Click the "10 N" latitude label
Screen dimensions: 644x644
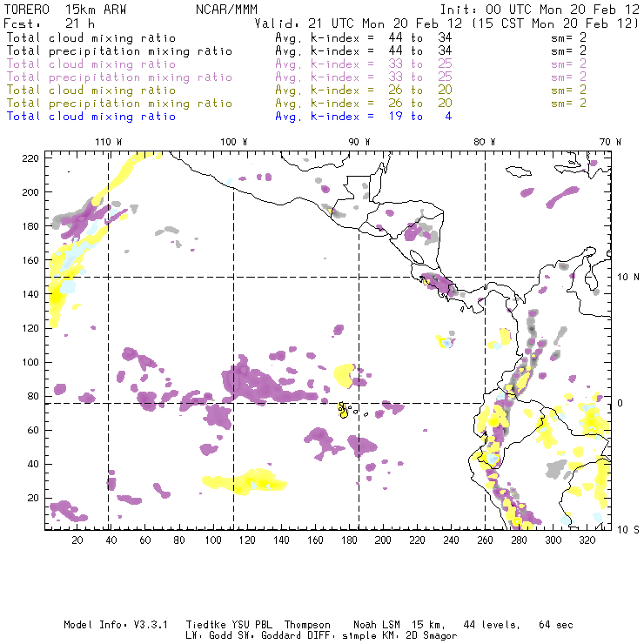pyautogui.click(x=628, y=278)
